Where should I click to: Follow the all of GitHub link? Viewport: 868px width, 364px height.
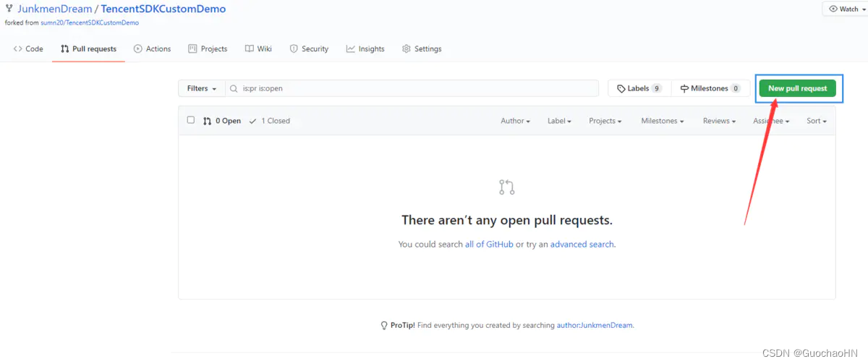coord(489,245)
